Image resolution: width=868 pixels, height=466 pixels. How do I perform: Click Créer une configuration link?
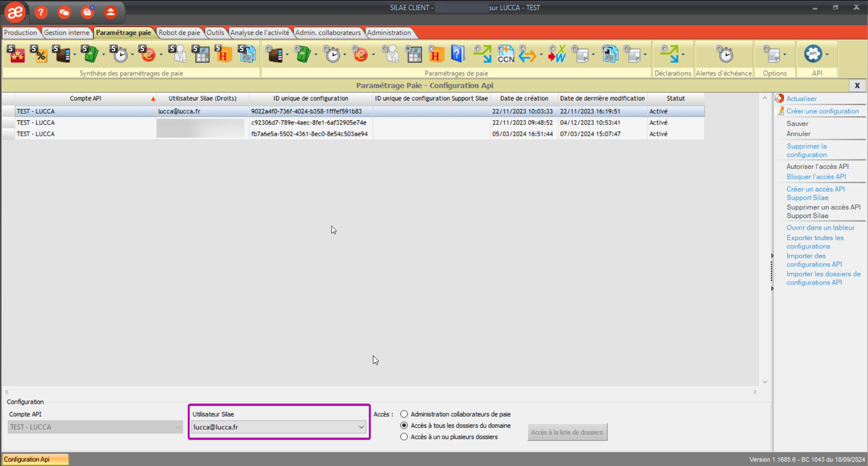click(822, 111)
